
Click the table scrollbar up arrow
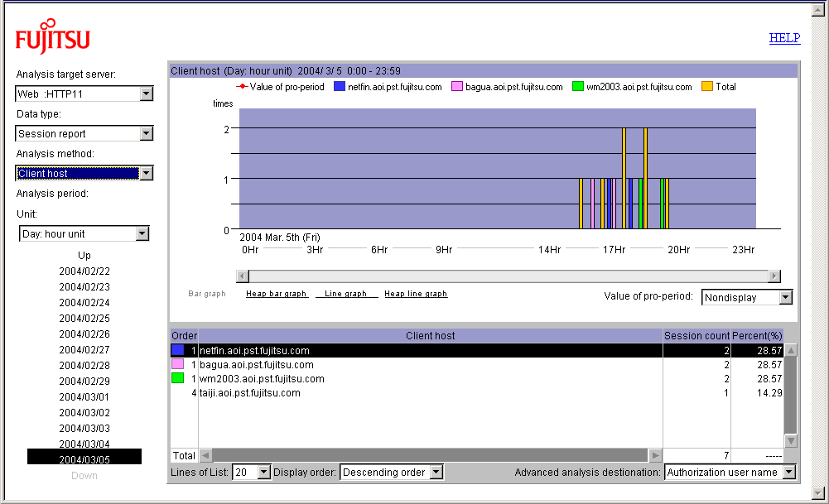791,350
